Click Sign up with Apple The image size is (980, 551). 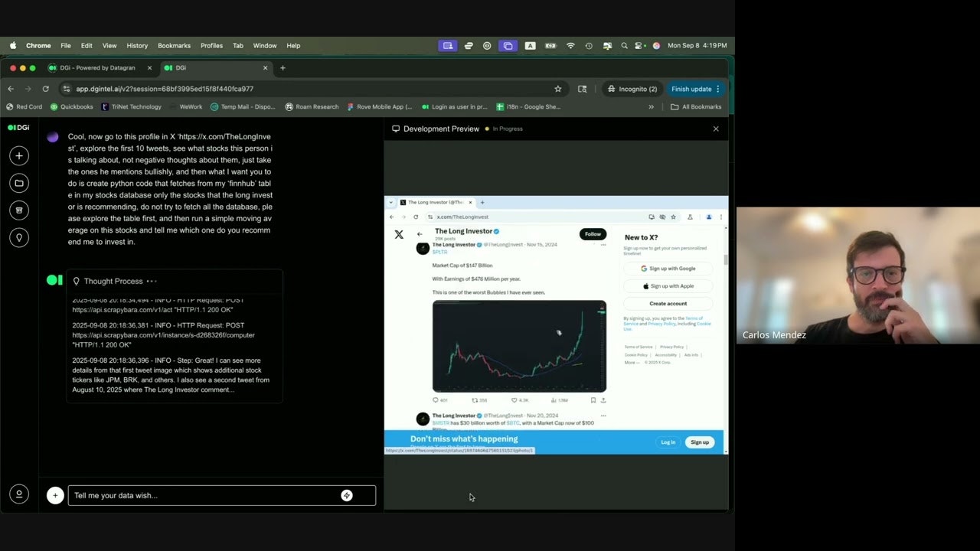coord(668,285)
